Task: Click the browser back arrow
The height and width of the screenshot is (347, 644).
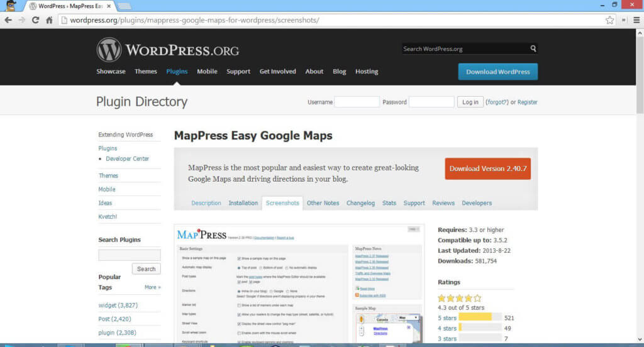Action: point(8,20)
